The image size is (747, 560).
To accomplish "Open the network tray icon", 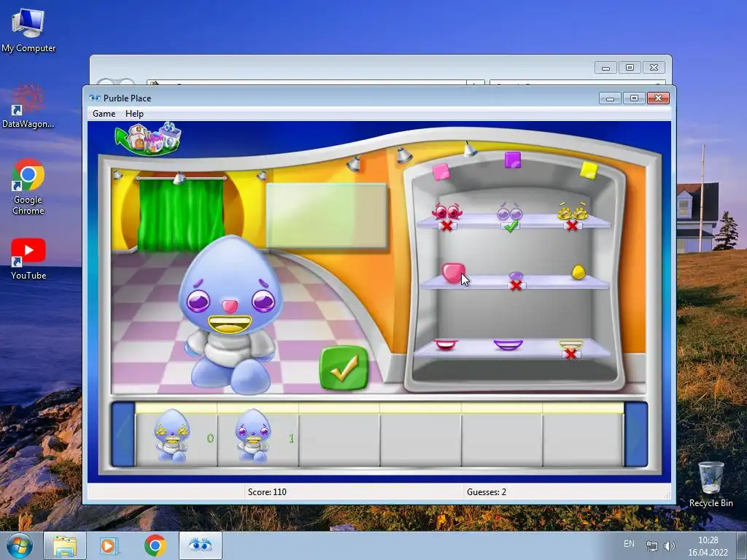I will [651, 545].
